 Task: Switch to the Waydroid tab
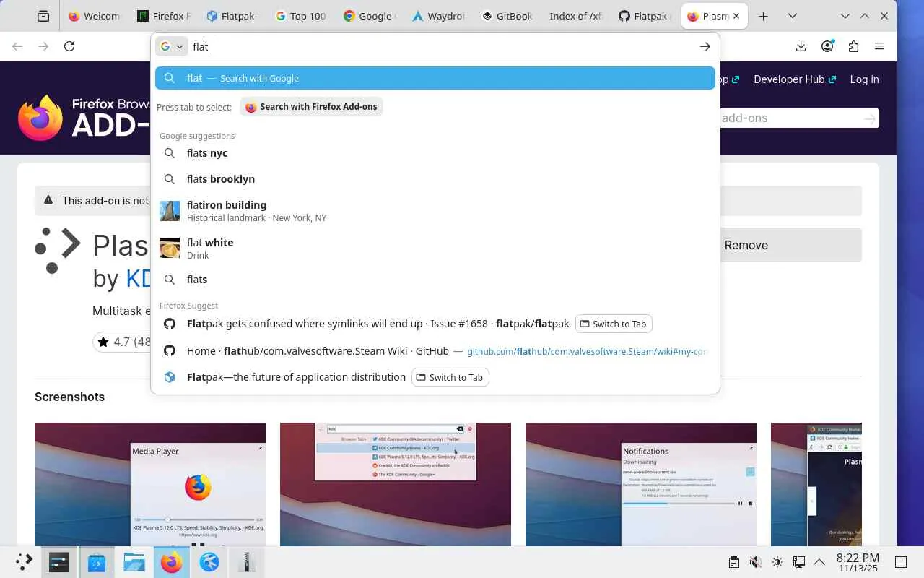point(438,16)
